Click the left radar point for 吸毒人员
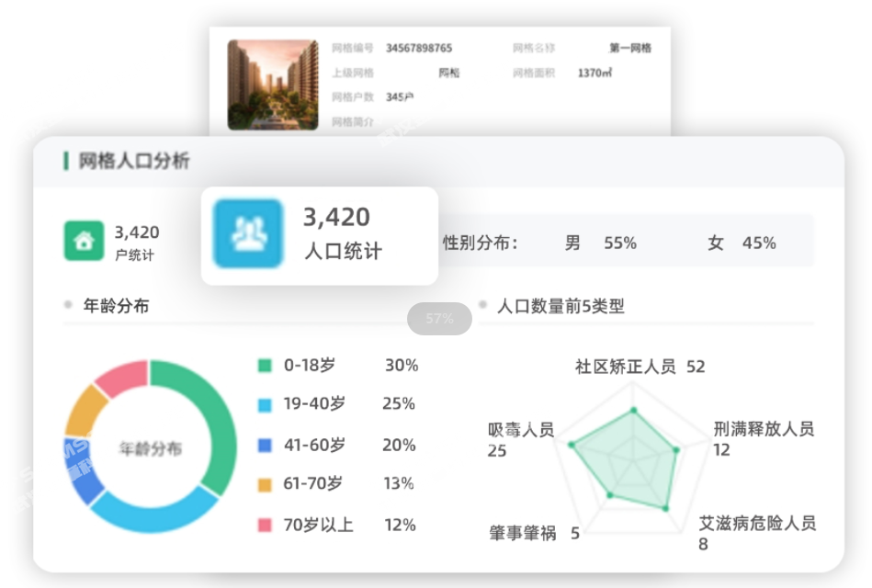Viewport: 872px width, 588px height. [572, 445]
